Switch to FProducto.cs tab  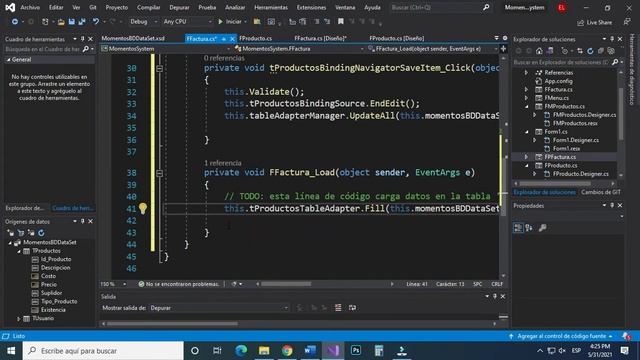pos(256,38)
